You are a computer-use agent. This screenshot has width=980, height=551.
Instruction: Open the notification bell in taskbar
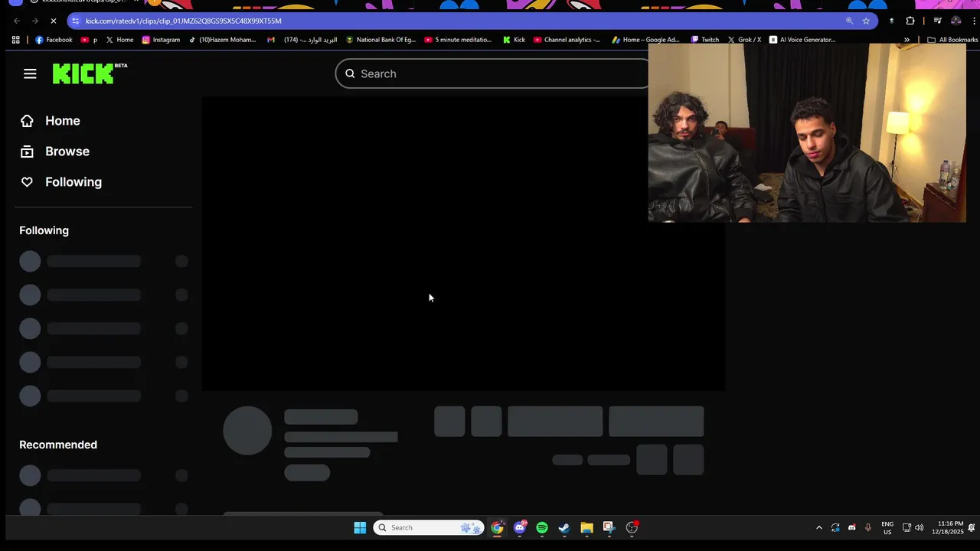(x=971, y=527)
